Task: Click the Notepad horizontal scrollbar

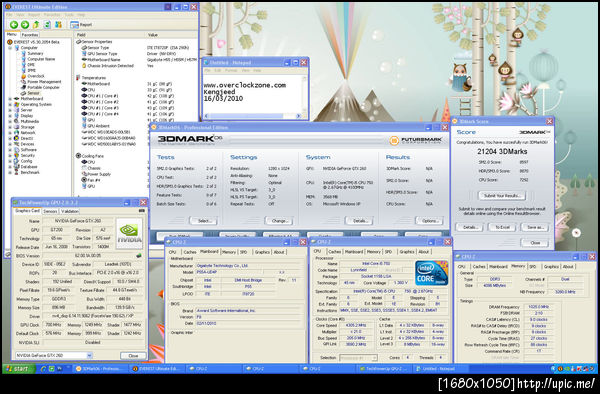Action: click(x=253, y=116)
